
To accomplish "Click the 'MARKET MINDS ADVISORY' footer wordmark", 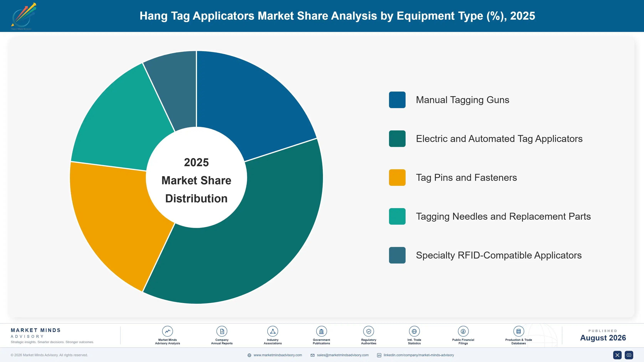I will [x=36, y=333].
